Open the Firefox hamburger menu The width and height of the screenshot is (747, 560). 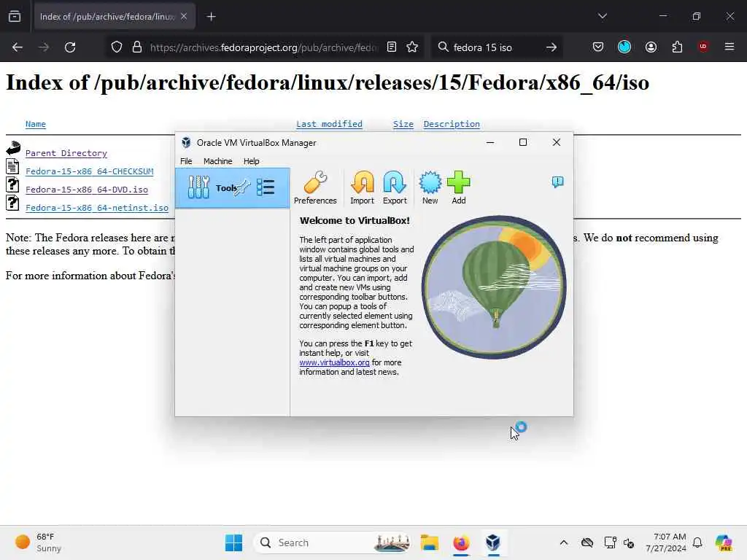pyautogui.click(x=729, y=47)
